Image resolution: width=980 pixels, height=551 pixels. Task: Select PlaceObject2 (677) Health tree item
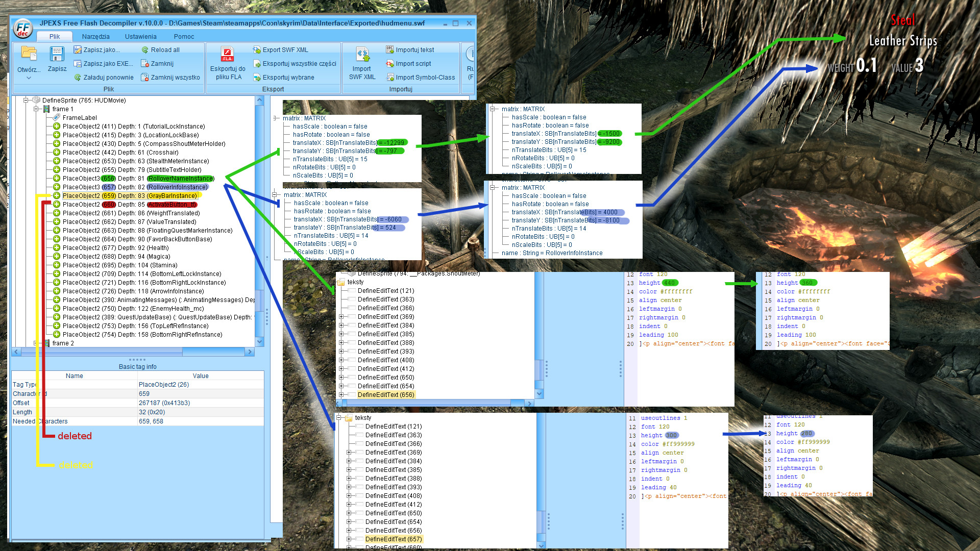[115, 248]
